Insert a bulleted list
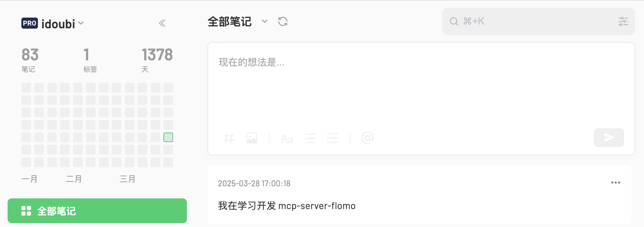 pos(310,138)
